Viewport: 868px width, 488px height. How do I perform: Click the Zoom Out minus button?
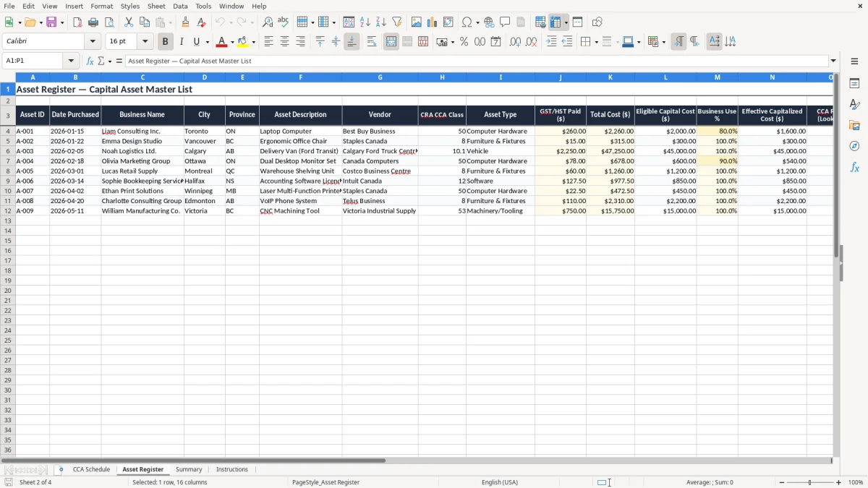coord(781,482)
